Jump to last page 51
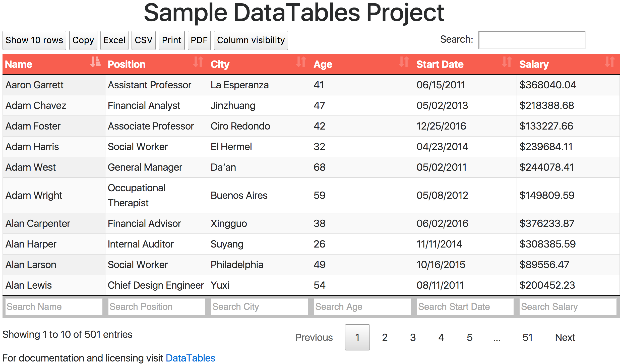 [527, 337]
